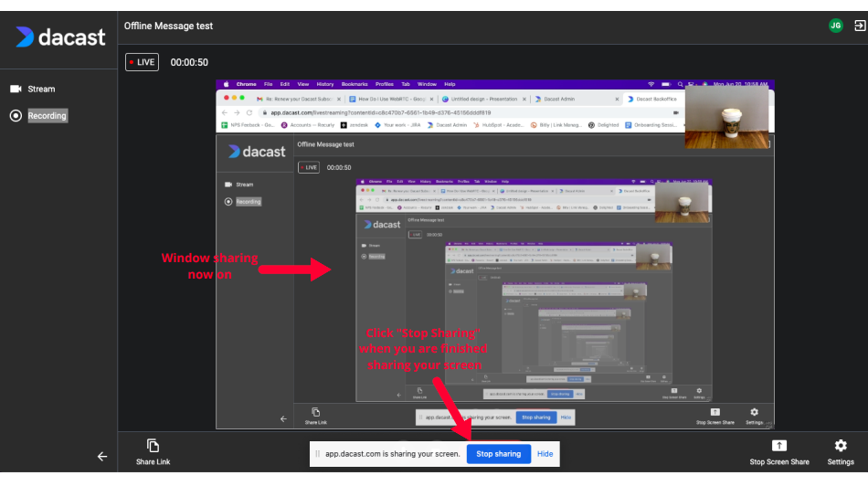This screenshot has width=868, height=486.
Task: Open the JG user avatar
Action: pyautogui.click(x=836, y=26)
